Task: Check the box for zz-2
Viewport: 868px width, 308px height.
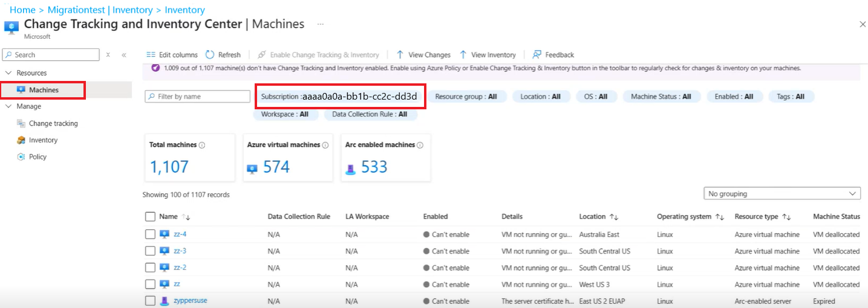Action: 150,268
